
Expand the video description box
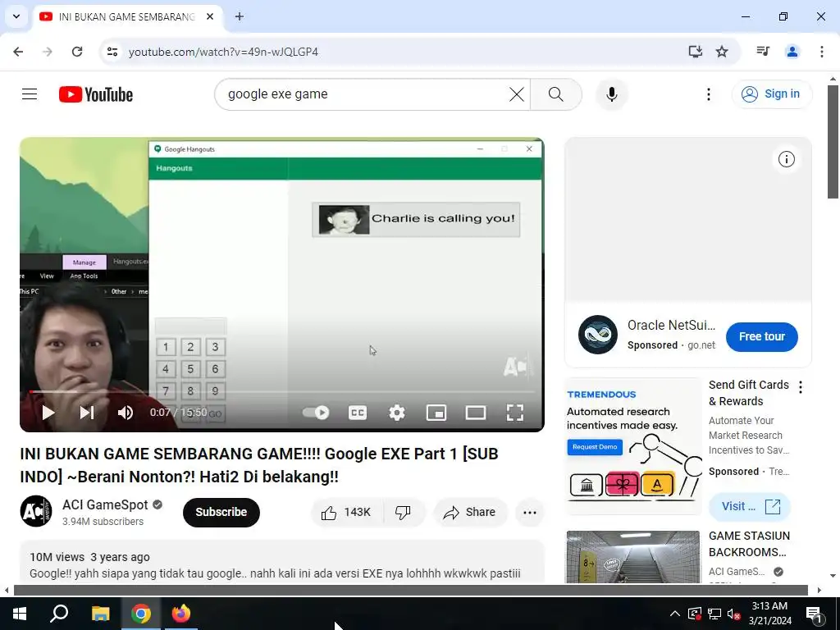282,563
